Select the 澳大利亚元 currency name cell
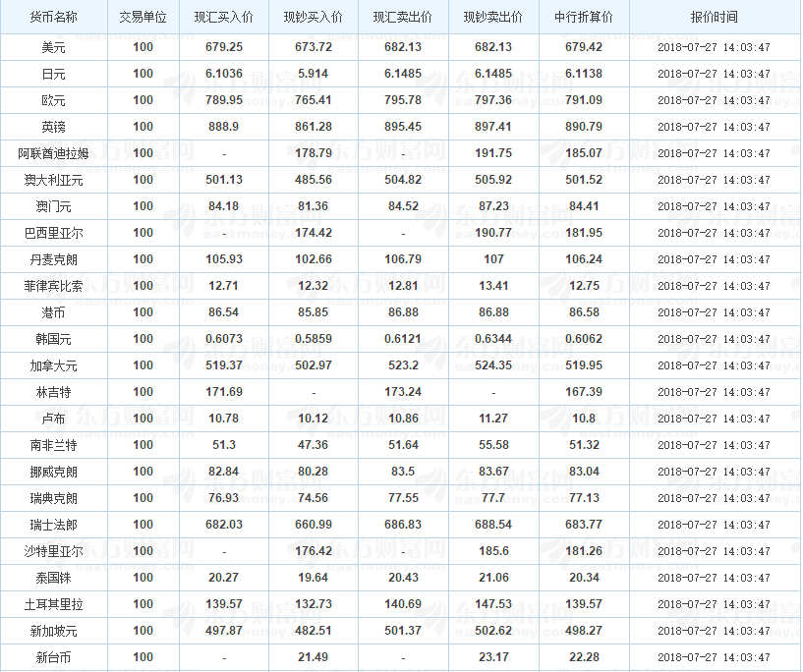Viewport: 803px width, 672px height. pos(54,180)
